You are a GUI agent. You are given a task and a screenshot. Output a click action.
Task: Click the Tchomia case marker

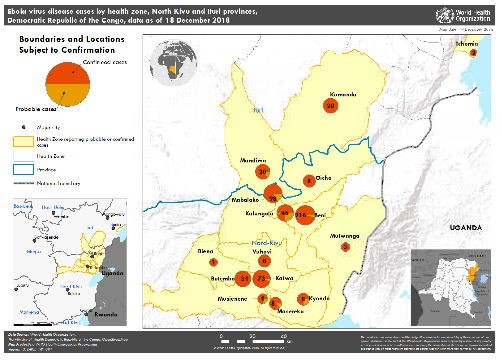[x=473, y=53]
